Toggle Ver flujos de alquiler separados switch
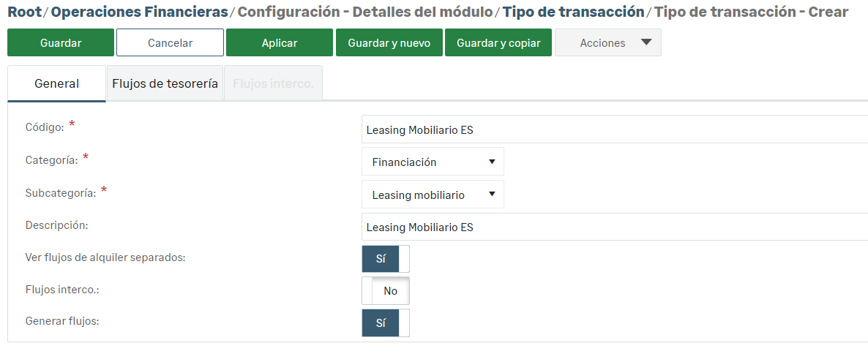868x354 pixels. click(x=386, y=259)
